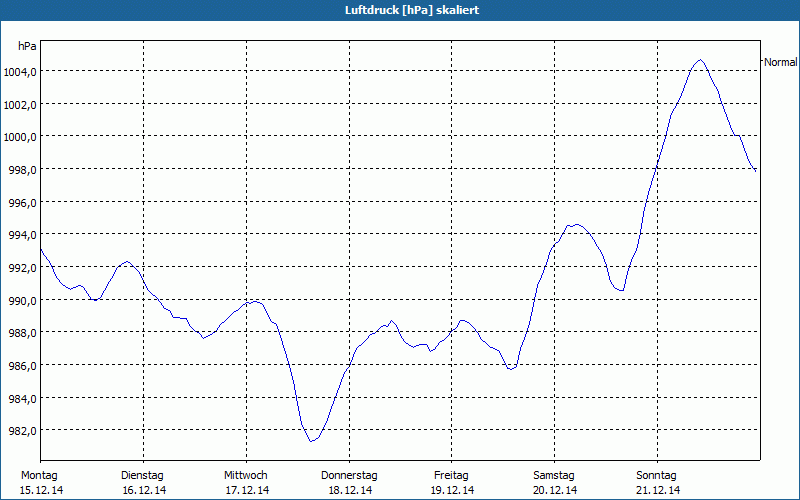Click the chart title 'Luftdruck [hPa] skaliert'
This screenshot has height=500, width=800.
(x=412, y=10)
